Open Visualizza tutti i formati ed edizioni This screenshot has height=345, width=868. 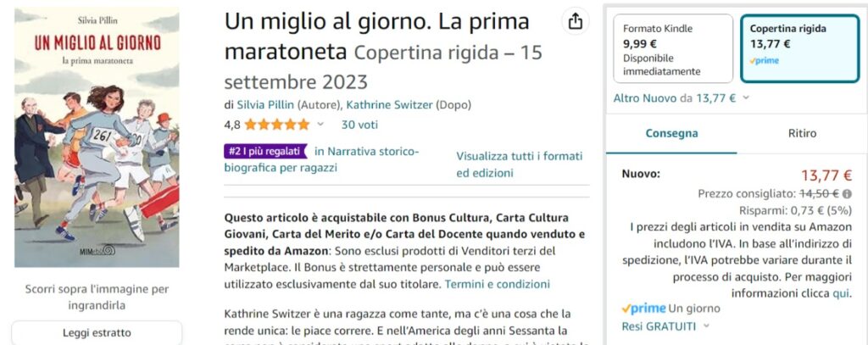(520, 164)
